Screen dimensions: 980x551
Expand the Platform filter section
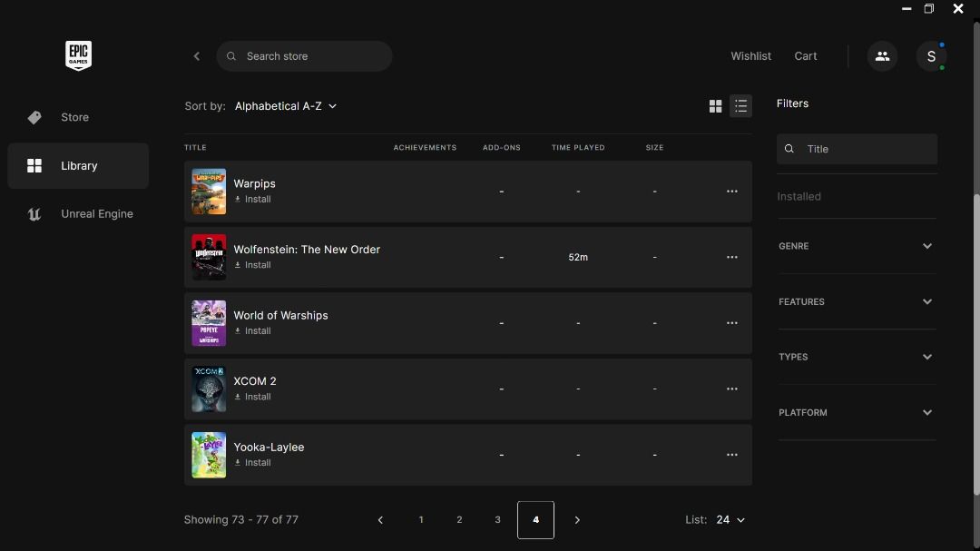point(856,413)
